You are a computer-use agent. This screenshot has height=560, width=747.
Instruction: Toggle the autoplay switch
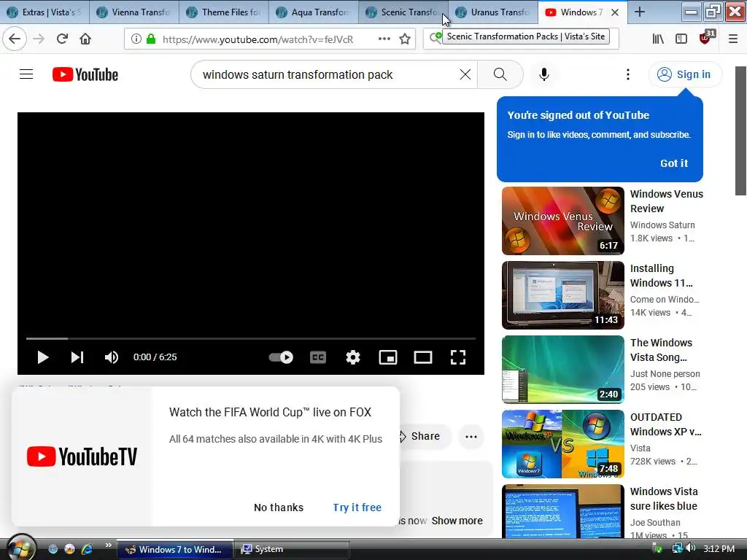tap(281, 357)
